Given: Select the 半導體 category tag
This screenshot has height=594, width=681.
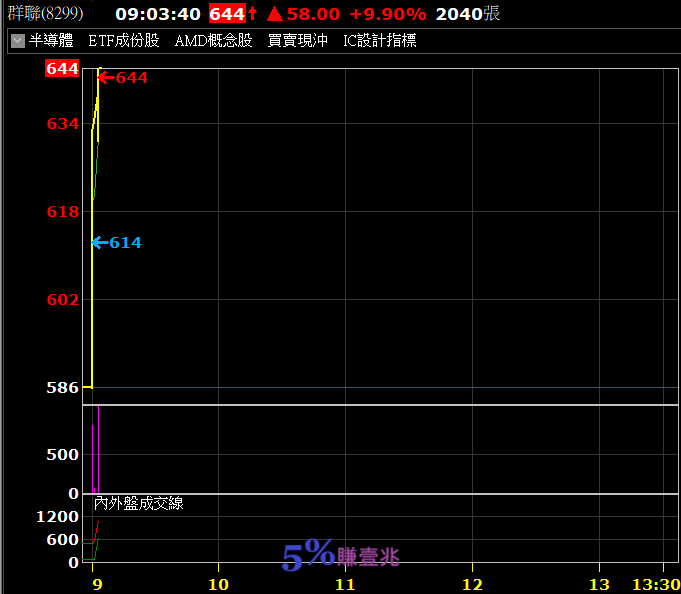Looking at the screenshot, I should 51,41.
